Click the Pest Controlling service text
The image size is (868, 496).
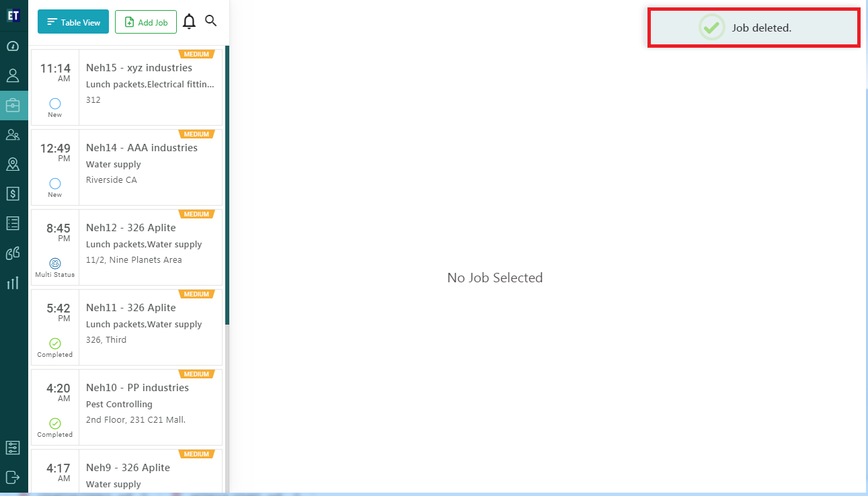(119, 405)
